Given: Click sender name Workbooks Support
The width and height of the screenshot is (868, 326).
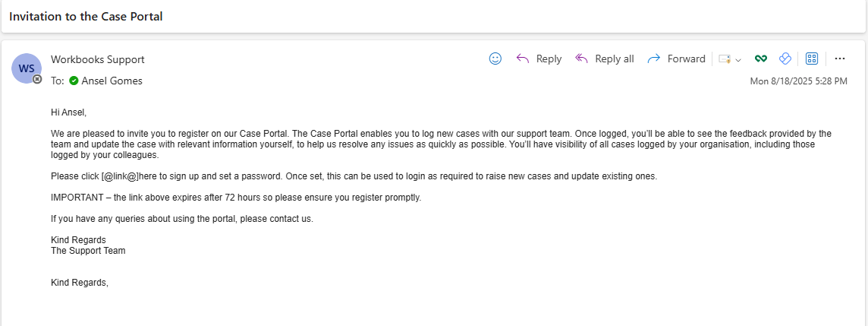Looking at the screenshot, I should [97, 59].
